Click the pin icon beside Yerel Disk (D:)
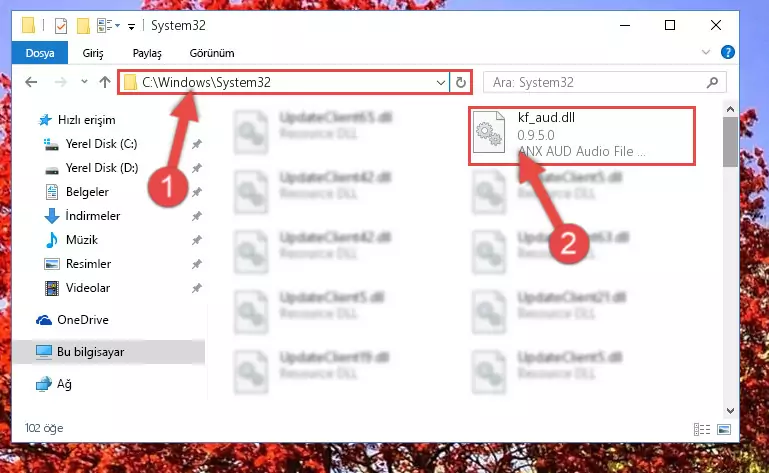The image size is (769, 473). (197, 168)
